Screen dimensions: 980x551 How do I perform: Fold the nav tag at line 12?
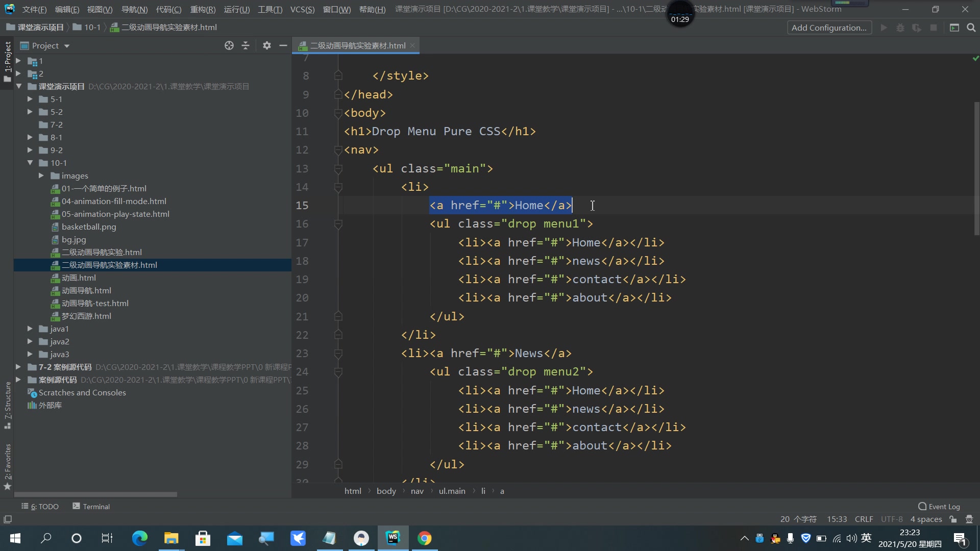338,150
